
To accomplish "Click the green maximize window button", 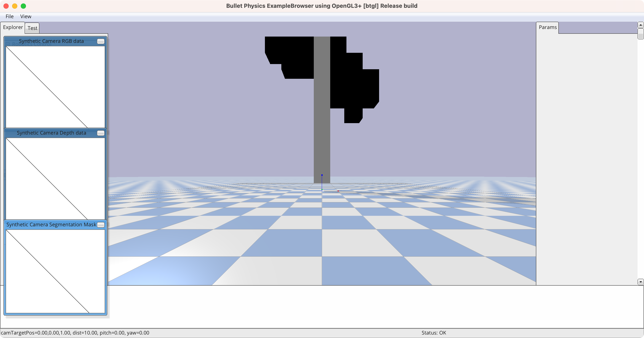I will tap(23, 6).
